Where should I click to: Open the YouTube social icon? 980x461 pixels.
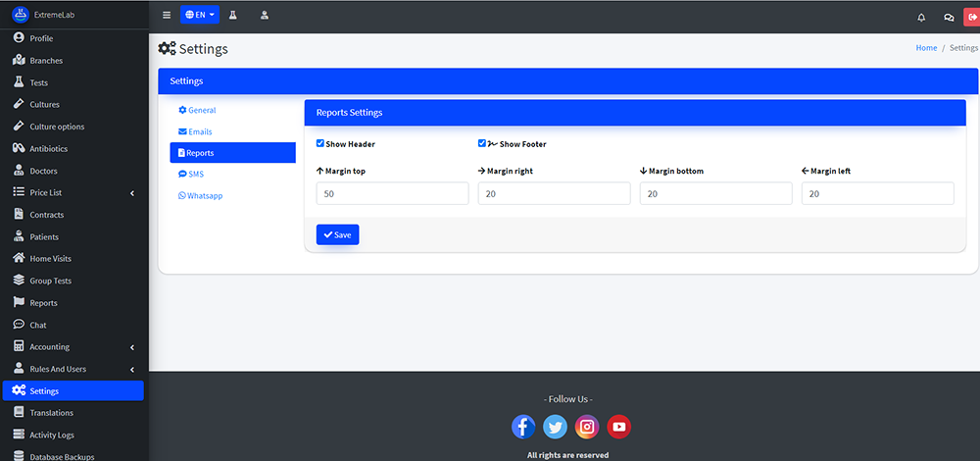pos(618,427)
